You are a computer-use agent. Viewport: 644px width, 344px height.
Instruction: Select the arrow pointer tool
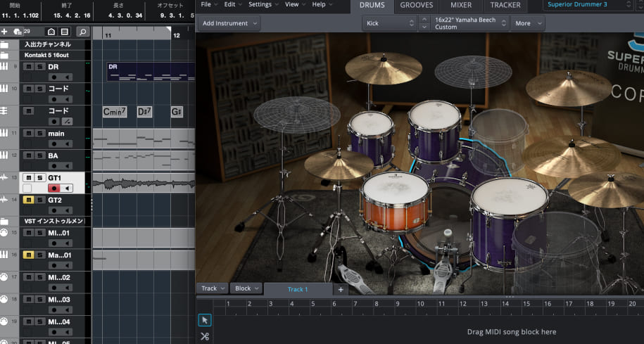205,319
